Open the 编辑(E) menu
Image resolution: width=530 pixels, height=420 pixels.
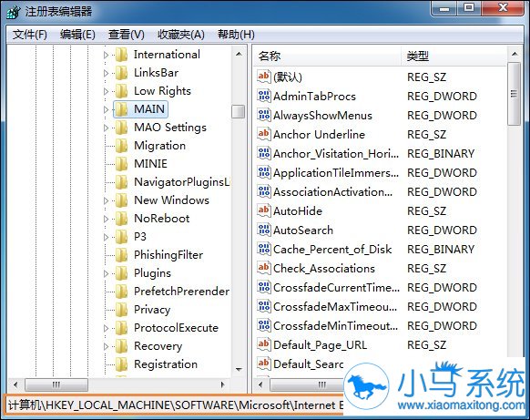[x=77, y=34]
